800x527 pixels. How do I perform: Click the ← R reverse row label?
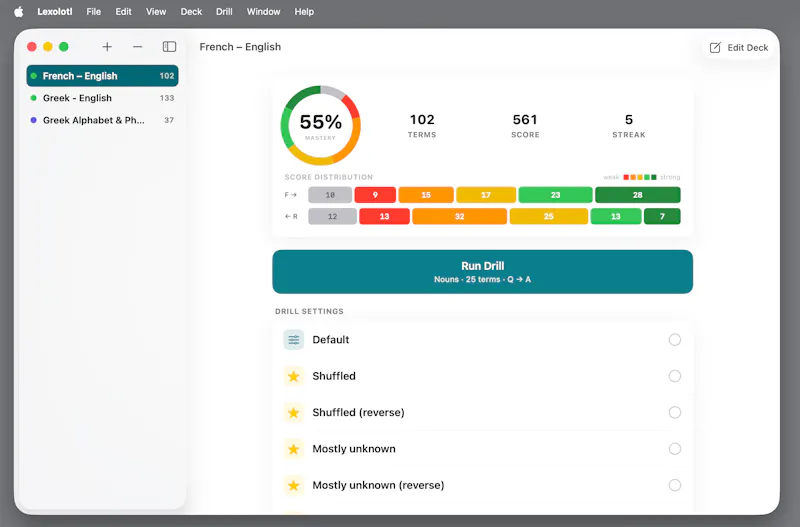(x=291, y=216)
